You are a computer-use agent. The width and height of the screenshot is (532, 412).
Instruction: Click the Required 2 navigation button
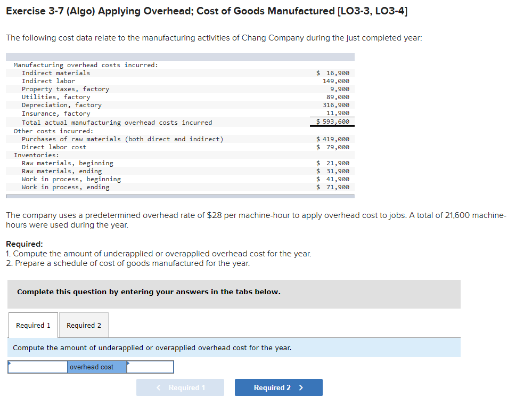279,387
